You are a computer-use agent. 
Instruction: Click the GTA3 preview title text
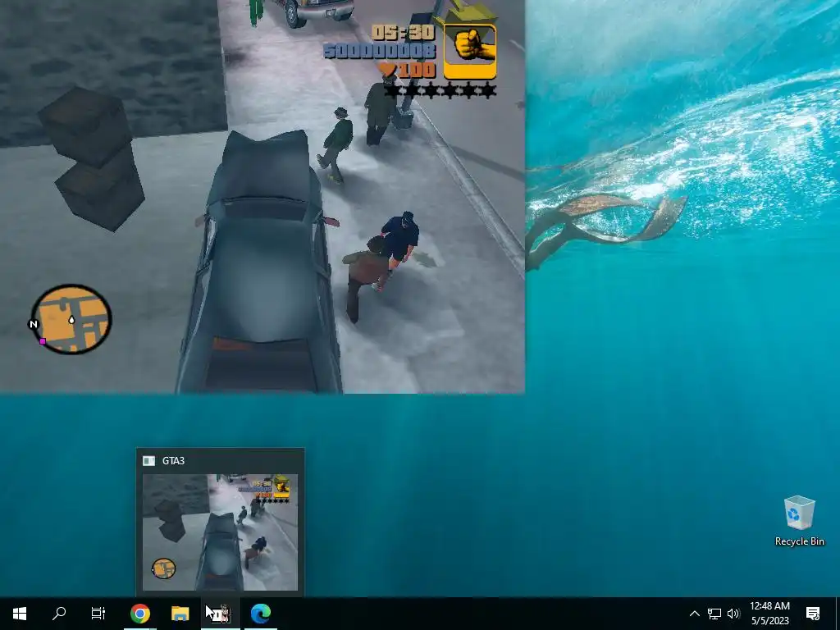(x=174, y=461)
